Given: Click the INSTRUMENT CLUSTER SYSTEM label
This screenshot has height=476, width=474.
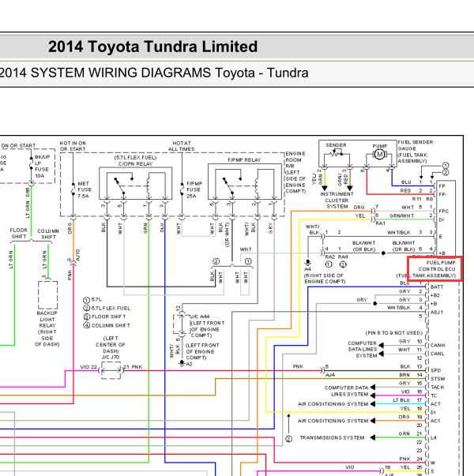Looking at the screenshot, I should click(x=337, y=200).
